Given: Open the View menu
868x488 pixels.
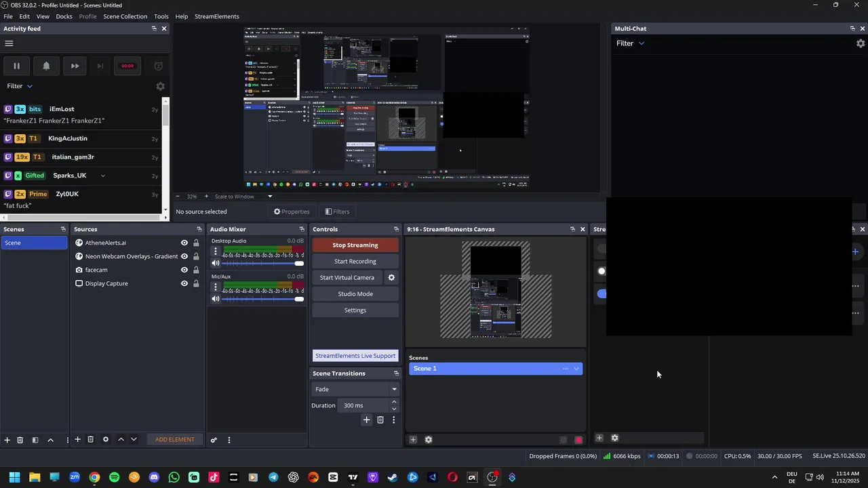Looking at the screenshot, I should 43,16.
